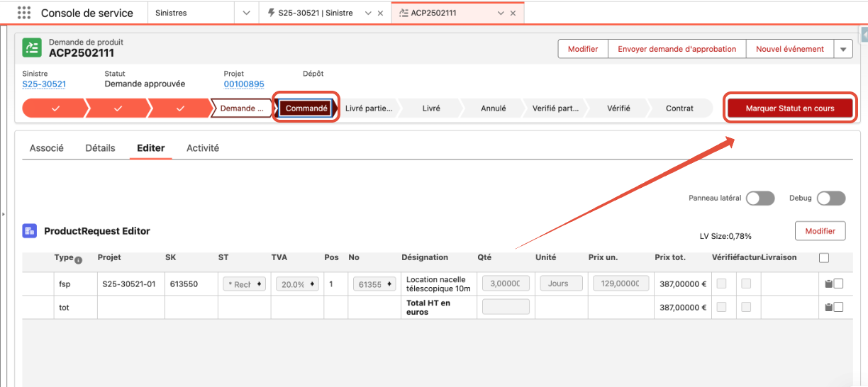
Task: Open the S25-30521 tab chevron menu
Action: (367, 13)
